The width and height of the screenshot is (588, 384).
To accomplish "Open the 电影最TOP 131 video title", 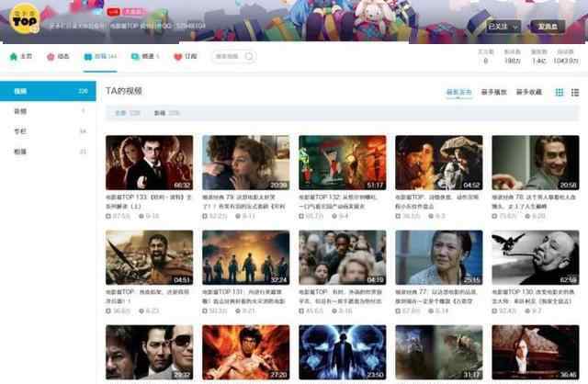I will point(244,297).
